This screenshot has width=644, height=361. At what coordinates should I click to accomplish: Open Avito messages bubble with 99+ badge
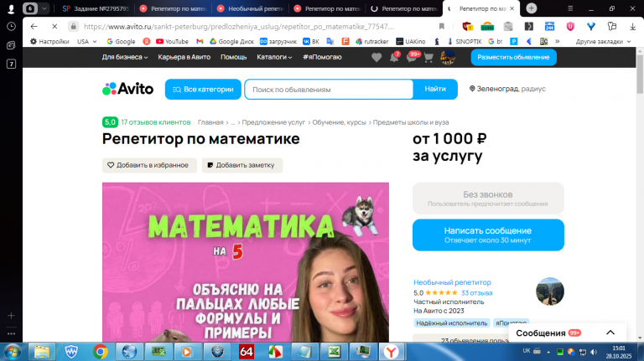click(x=413, y=57)
